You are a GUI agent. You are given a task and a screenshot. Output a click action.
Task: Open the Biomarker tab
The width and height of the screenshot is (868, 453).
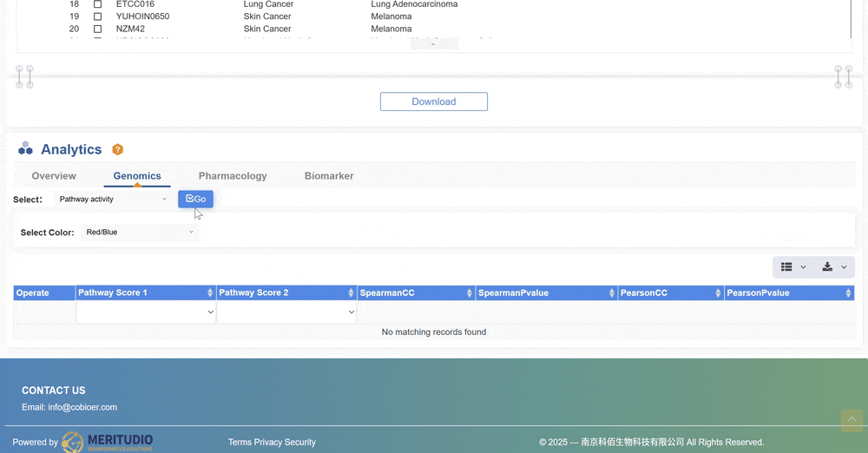click(x=329, y=176)
